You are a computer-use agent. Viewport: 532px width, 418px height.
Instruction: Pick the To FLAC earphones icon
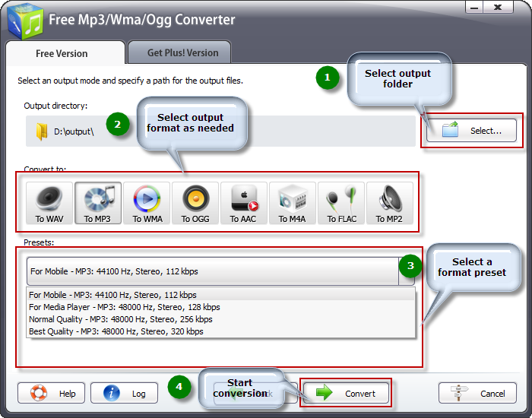coord(341,203)
